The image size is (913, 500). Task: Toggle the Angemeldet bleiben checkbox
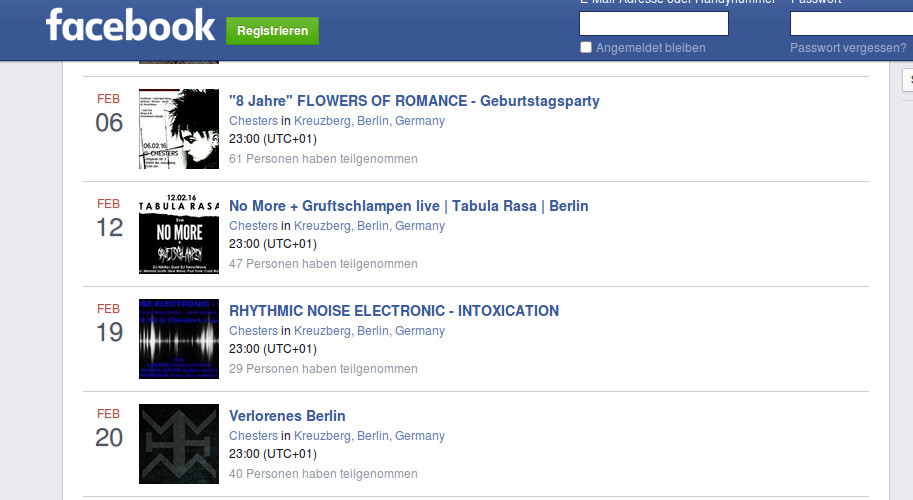click(586, 47)
